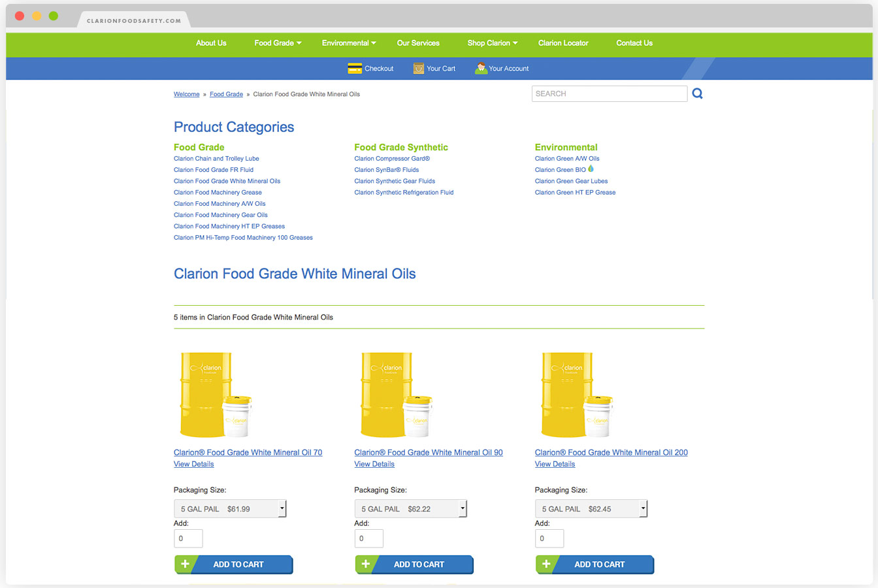Open Clarion SynBar Fluids category

click(387, 170)
